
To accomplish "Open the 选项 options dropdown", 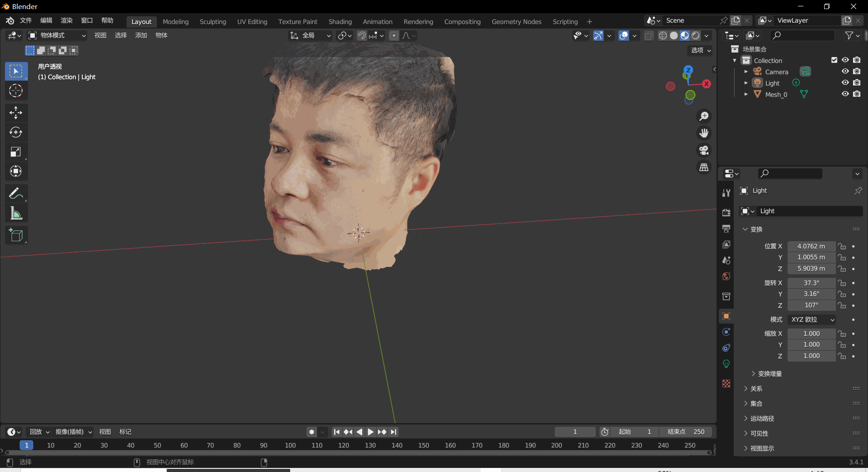I will pos(700,50).
